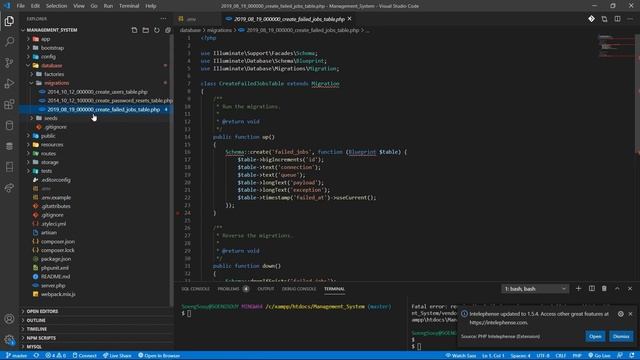Click Open button in Intelephense notification
The height and width of the screenshot is (360, 640).
(x=595, y=336)
